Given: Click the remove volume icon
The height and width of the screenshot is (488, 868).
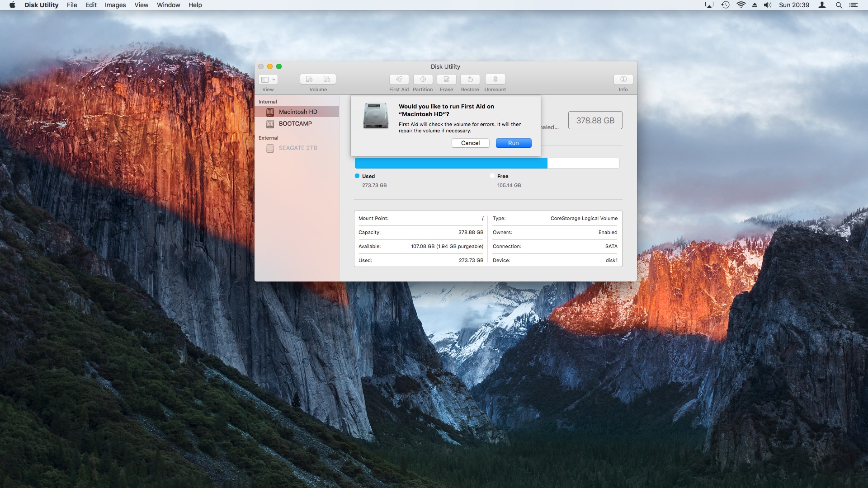Looking at the screenshot, I should coord(327,79).
